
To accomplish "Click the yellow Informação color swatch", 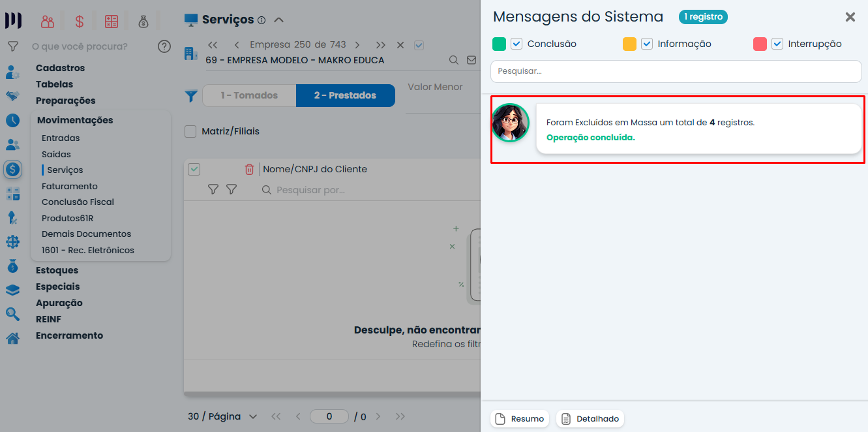I will coord(629,44).
